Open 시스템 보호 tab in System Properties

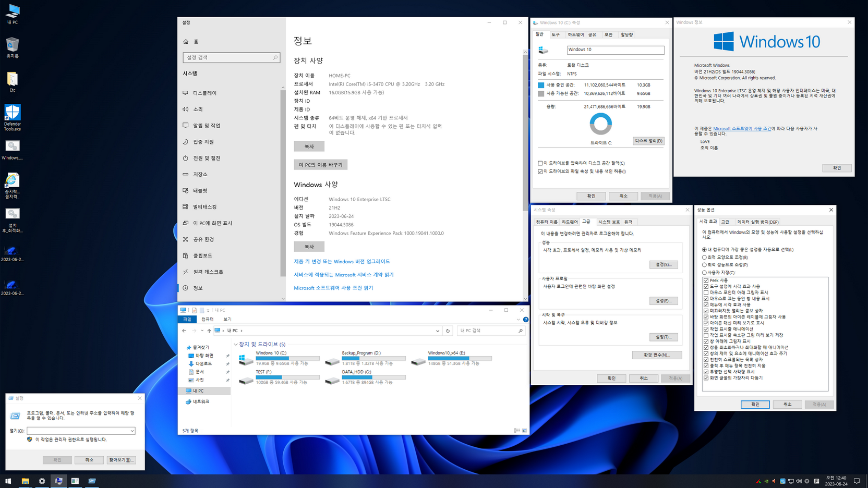coord(609,222)
